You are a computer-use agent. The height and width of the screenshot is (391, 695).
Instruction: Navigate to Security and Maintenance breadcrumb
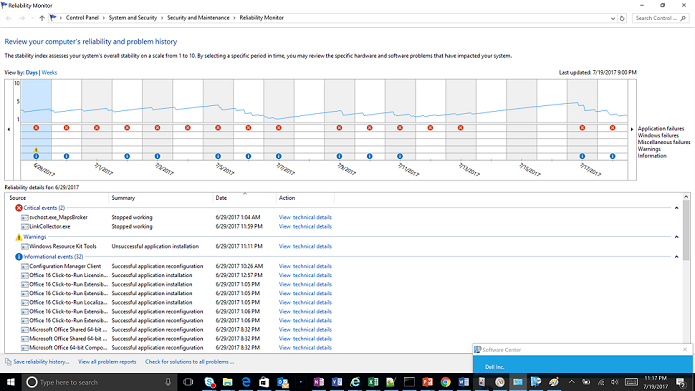[198, 18]
